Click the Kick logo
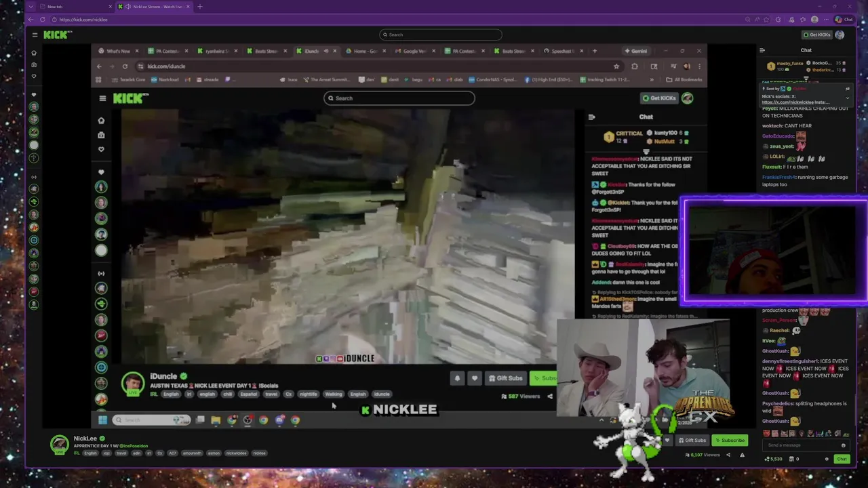 click(x=57, y=35)
